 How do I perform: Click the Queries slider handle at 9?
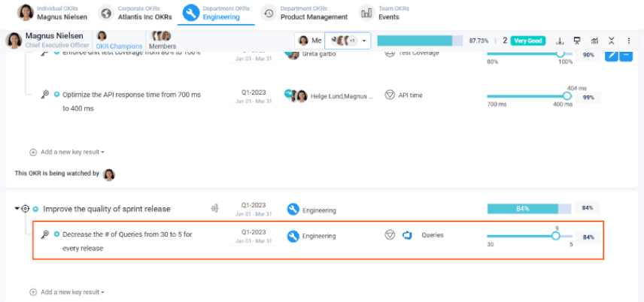tap(556, 236)
